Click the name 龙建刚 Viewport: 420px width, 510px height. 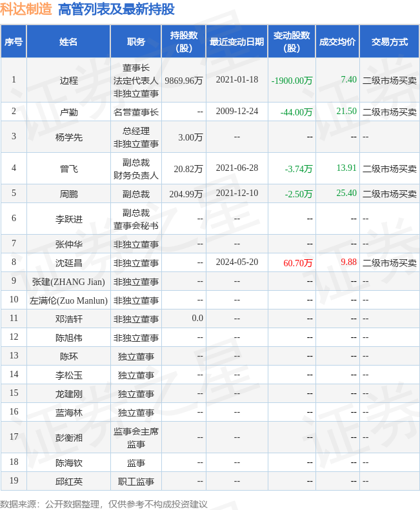[68, 394]
